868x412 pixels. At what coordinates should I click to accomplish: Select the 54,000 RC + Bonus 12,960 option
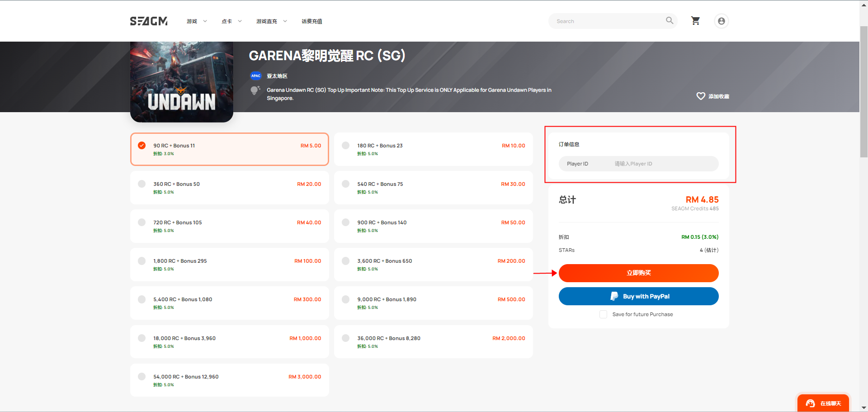point(230,380)
